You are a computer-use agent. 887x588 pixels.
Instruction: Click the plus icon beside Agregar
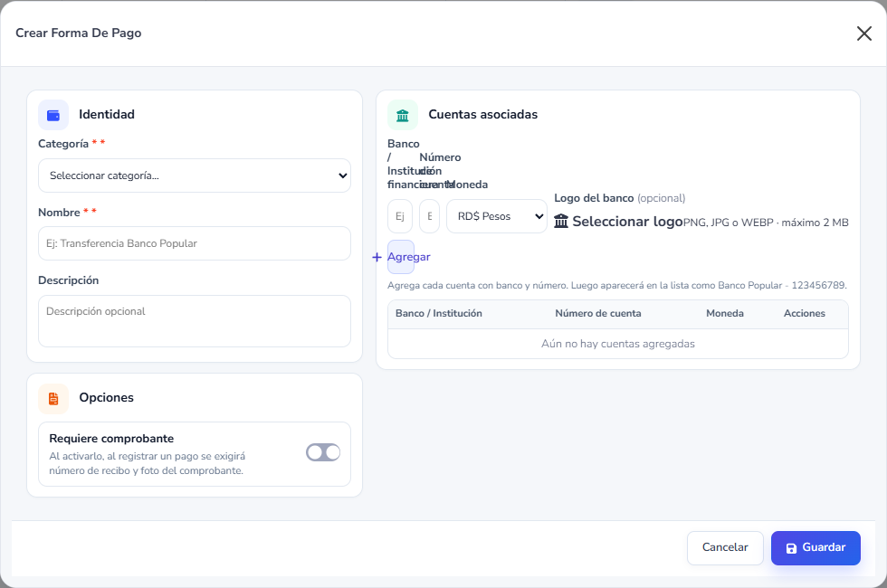click(377, 257)
